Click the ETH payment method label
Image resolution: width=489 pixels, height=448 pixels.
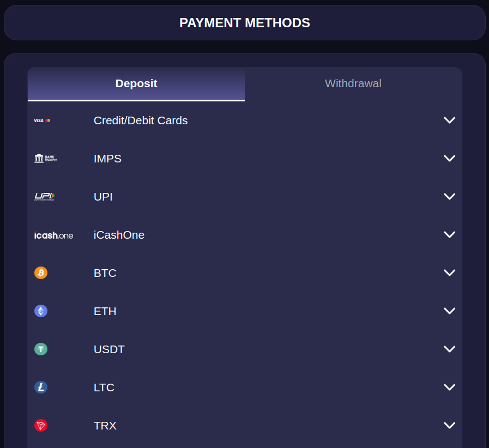pyautogui.click(x=105, y=311)
